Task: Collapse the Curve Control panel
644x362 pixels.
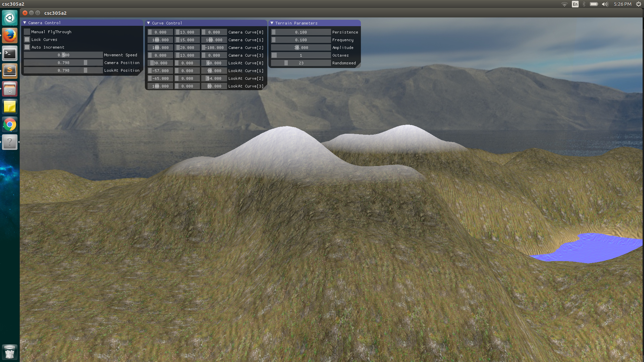Action: pyautogui.click(x=149, y=23)
